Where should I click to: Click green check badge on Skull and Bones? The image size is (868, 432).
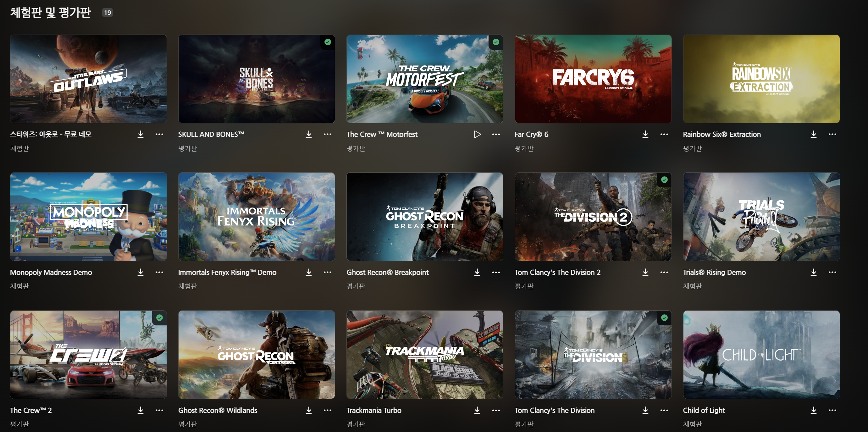pyautogui.click(x=328, y=42)
